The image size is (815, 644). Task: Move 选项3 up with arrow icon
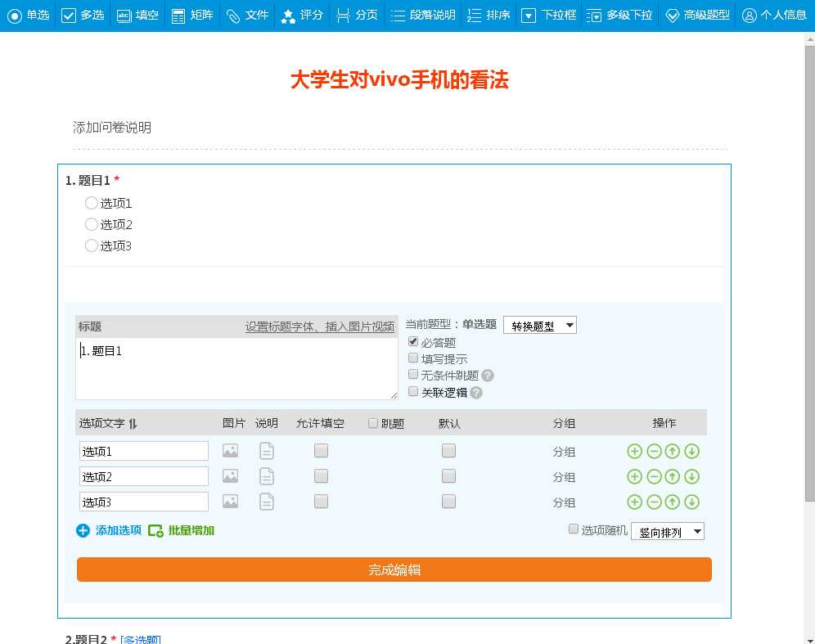click(x=673, y=502)
